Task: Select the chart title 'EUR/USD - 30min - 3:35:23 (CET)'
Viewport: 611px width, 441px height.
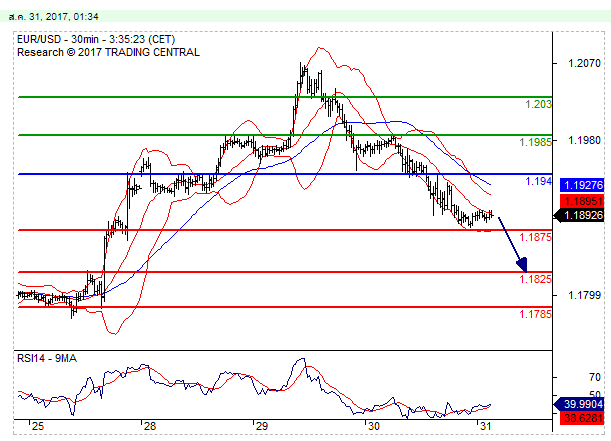Action: (x=96, y=39)
